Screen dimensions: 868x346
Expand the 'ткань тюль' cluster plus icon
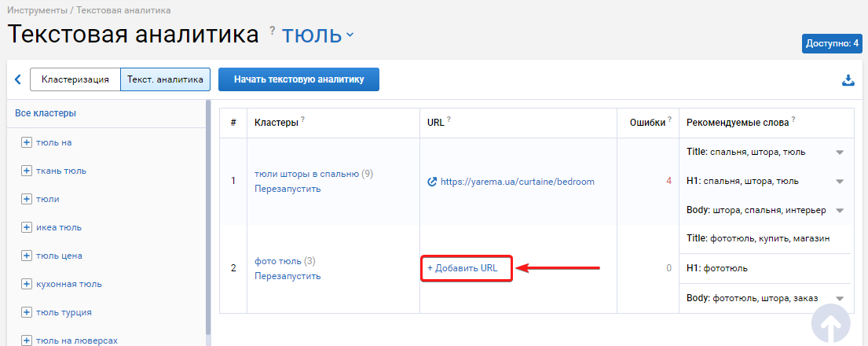tap(26, 171)
